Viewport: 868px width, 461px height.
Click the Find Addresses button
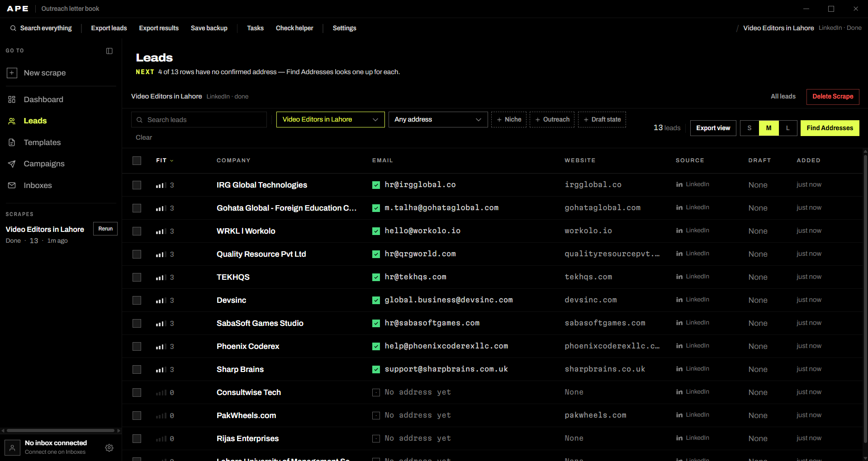830,128
